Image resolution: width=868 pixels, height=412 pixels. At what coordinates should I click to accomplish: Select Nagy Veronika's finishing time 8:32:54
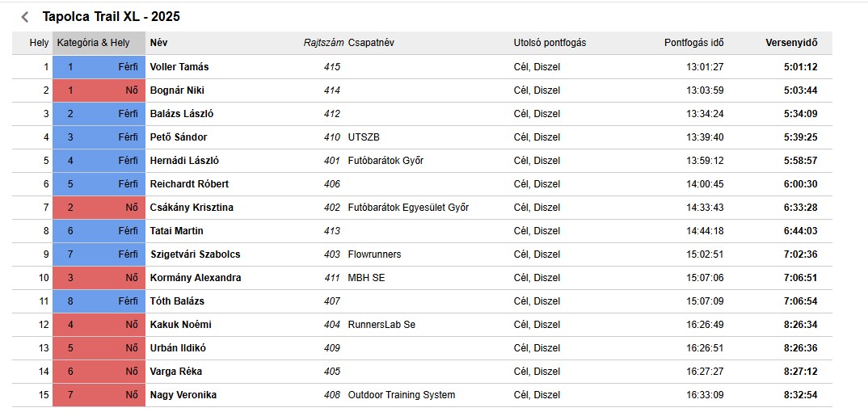pyautogui.click(x=800, y=395)
